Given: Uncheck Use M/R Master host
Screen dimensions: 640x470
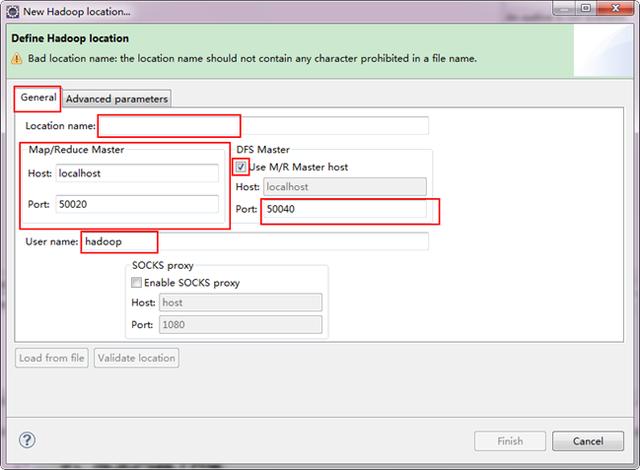Looking at the screenshot, I should (240, 166).
